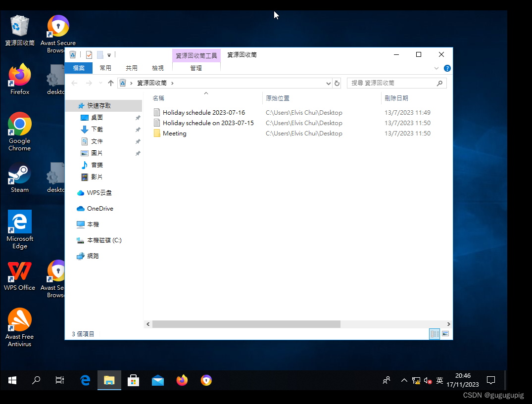Expand the address bar history dropdown

click(x=328, y=83)
